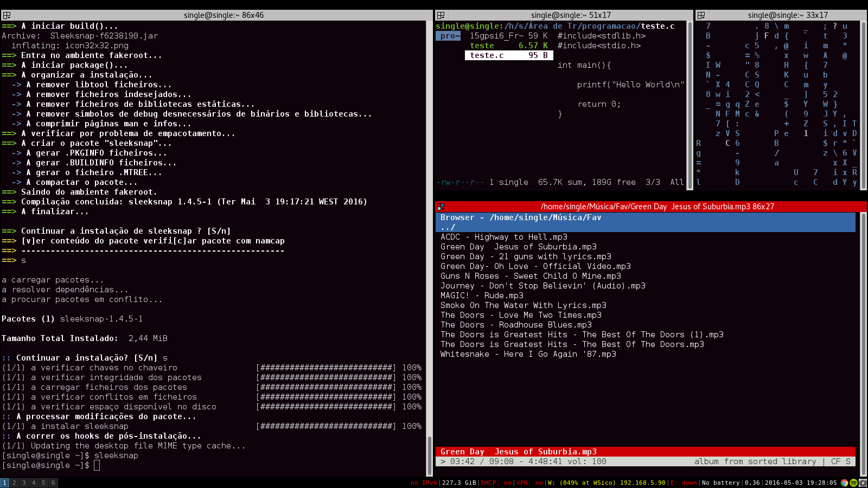Click terminal icon of the 86x46 window
The image size is (868, 488).
coord(7,15)
